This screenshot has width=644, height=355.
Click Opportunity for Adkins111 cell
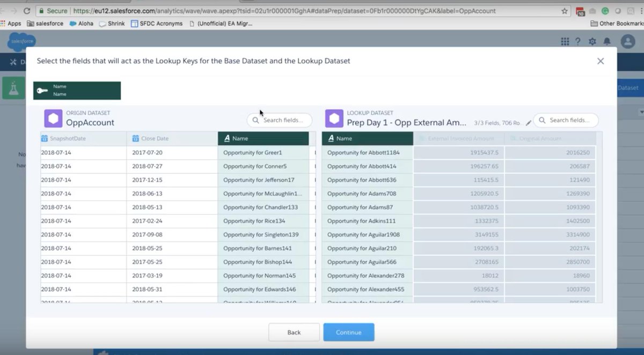tap(368, 221)
